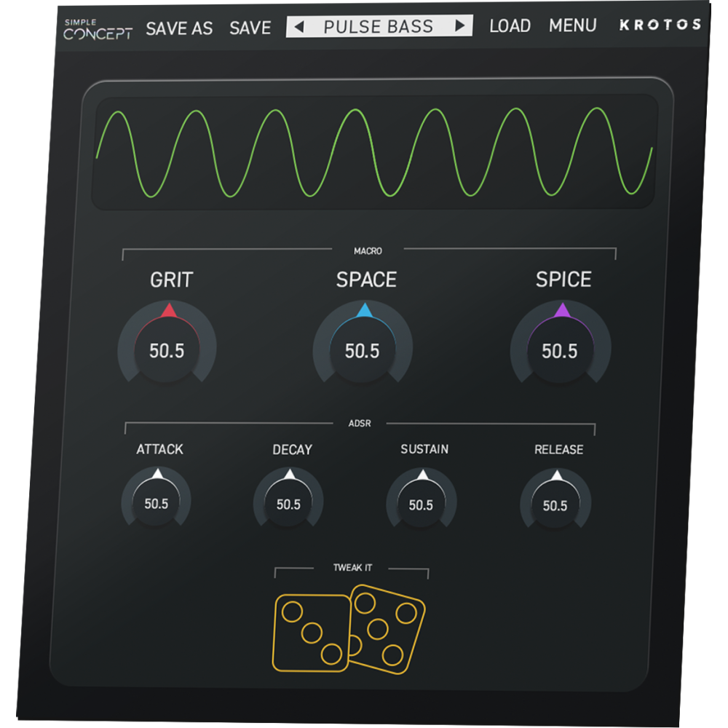Click the SUSTAIN knob value
The width and height of the screenshot is (728, 728).
pos(422,505)
